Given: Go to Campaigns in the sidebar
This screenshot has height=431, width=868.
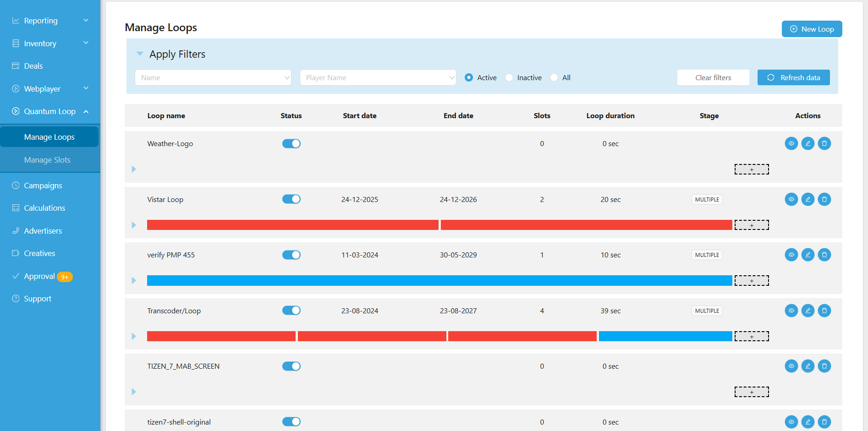Looking at the screenshot, I should [x=43, y=185].
